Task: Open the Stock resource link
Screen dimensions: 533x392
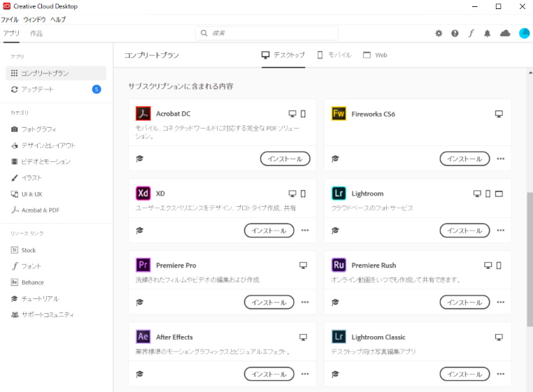Action: tap(23, 250)
